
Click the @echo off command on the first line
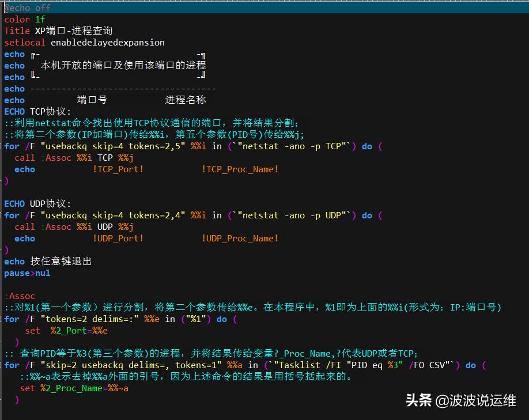[x=26, y=7]
